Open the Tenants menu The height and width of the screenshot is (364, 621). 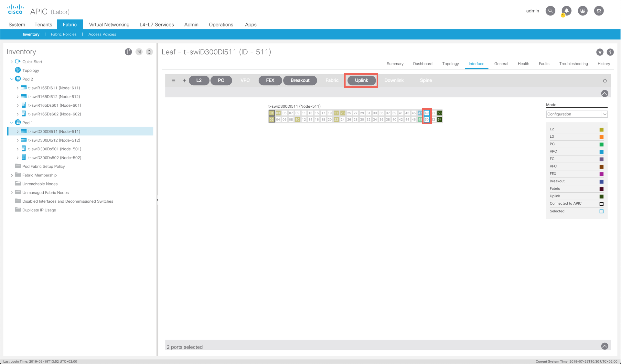43,25
